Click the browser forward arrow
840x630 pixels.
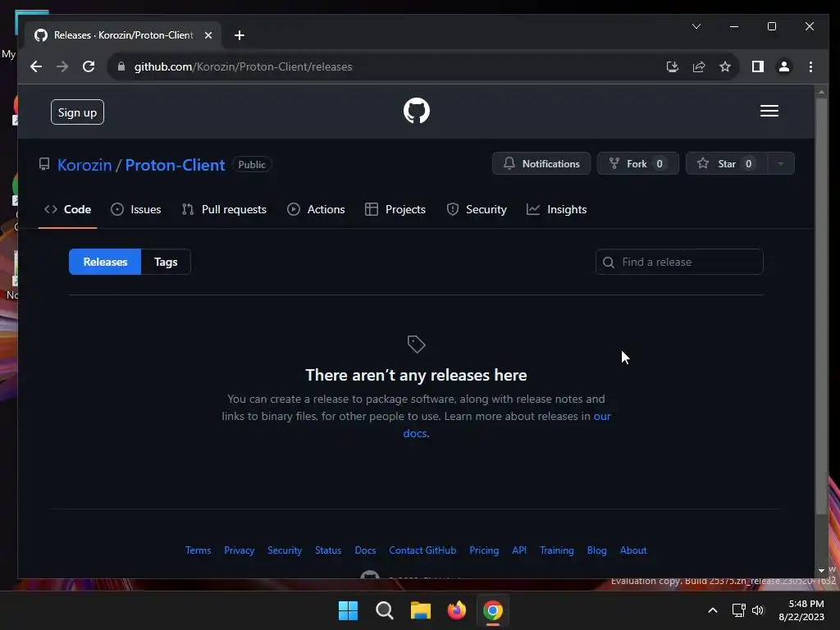(62, 66)
